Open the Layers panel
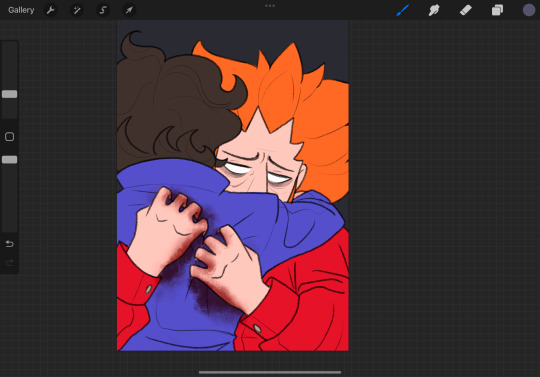 [497, 10]
